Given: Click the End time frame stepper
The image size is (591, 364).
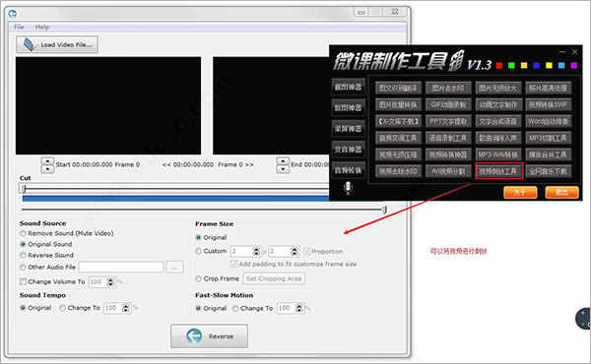Looking at the screenshot, I should click(x=283, y=165).
